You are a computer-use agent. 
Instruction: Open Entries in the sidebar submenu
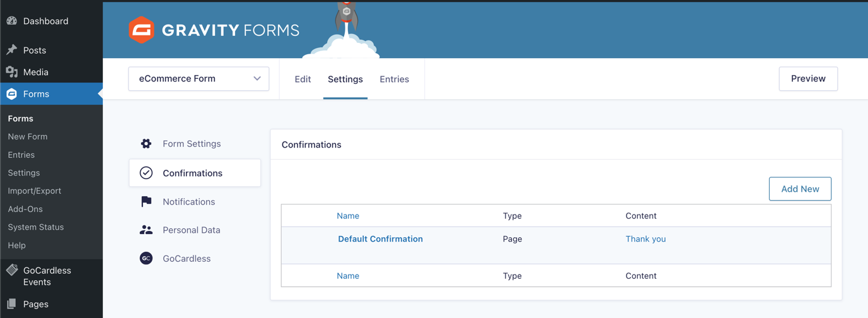click(x=21, y=155)
